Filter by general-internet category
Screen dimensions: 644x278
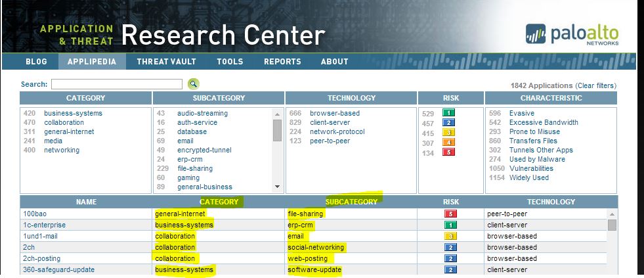[69, 131]
